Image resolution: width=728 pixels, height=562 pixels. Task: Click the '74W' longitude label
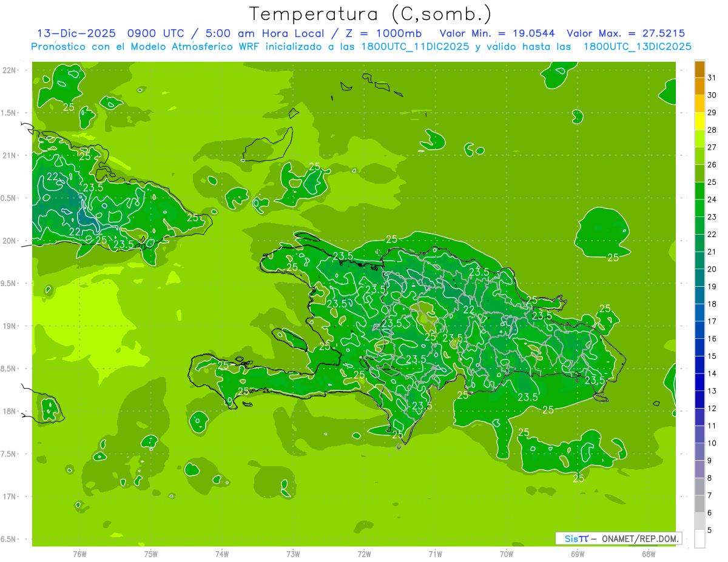[222, 554]
